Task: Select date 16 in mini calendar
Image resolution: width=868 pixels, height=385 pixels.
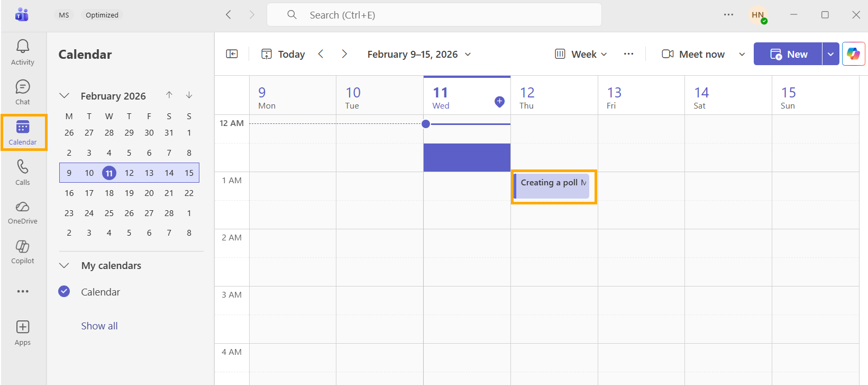Action: [x=69, y=193]
